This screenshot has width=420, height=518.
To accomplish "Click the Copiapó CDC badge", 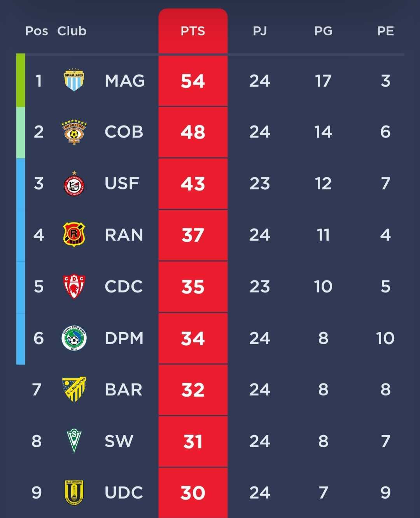I will 75,286.
